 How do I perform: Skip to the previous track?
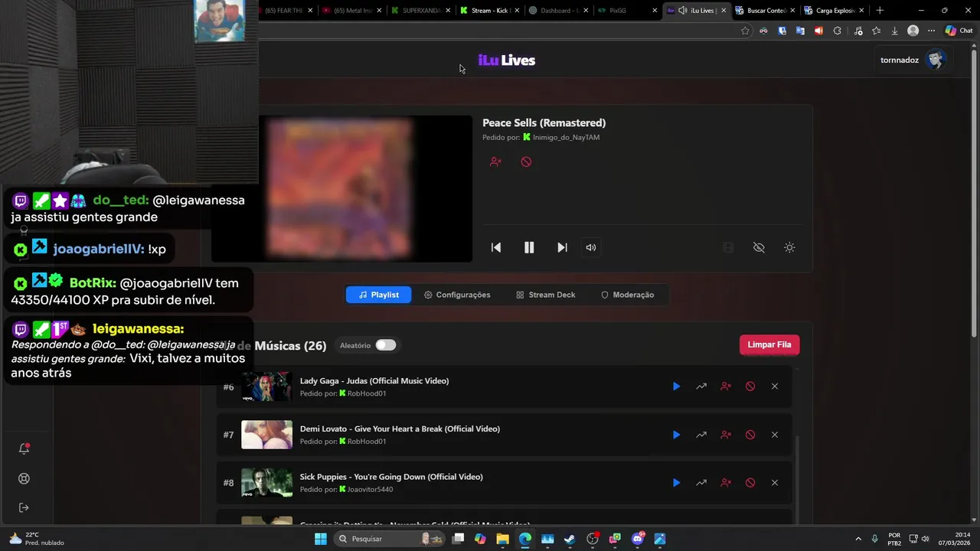point(496,247)
